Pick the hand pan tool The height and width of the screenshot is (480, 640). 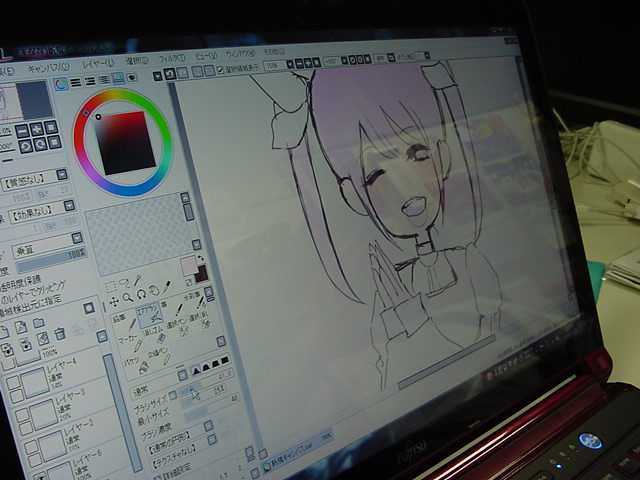point(154,290)
